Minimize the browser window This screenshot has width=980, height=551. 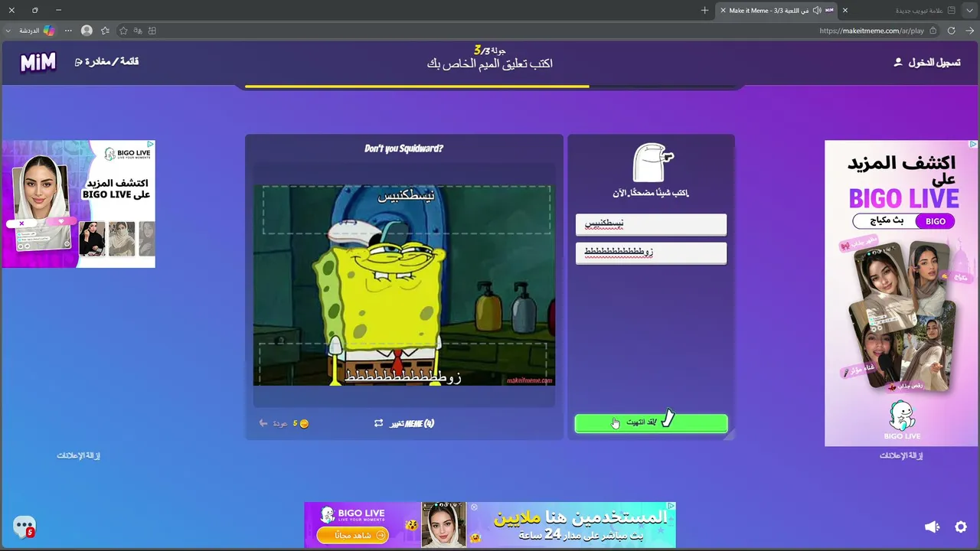tap(59, 10)
